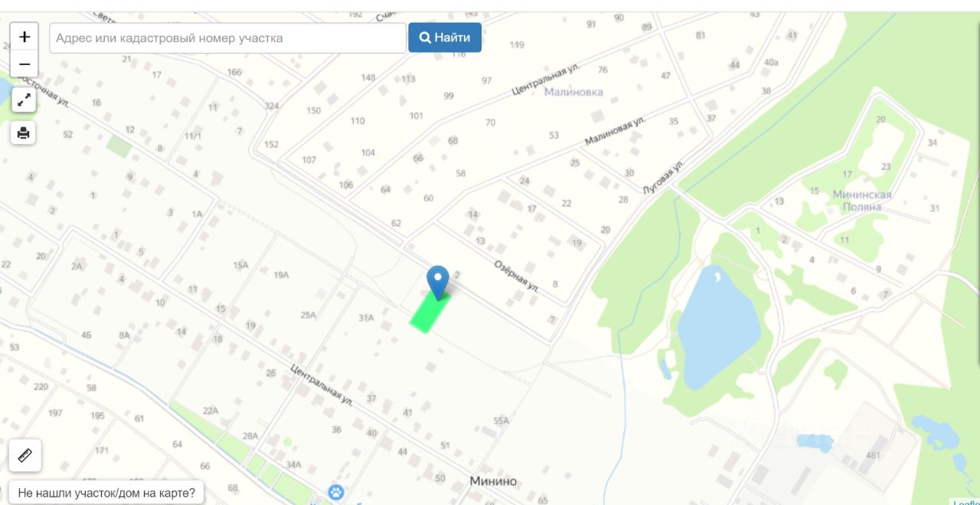980x505 pixels.
Task: Click the Мининская Поляна label
Action: tap(862, 201)
